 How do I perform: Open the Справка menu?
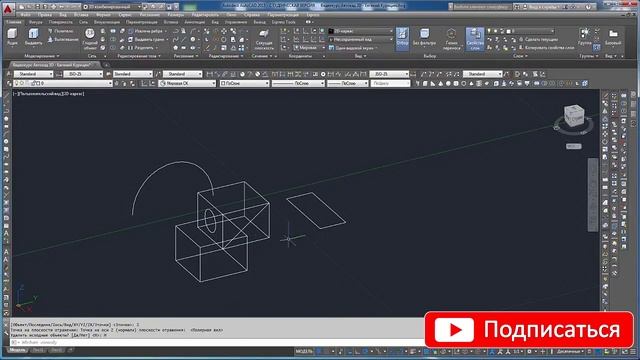pyautogui.click(x=252, y=15)
